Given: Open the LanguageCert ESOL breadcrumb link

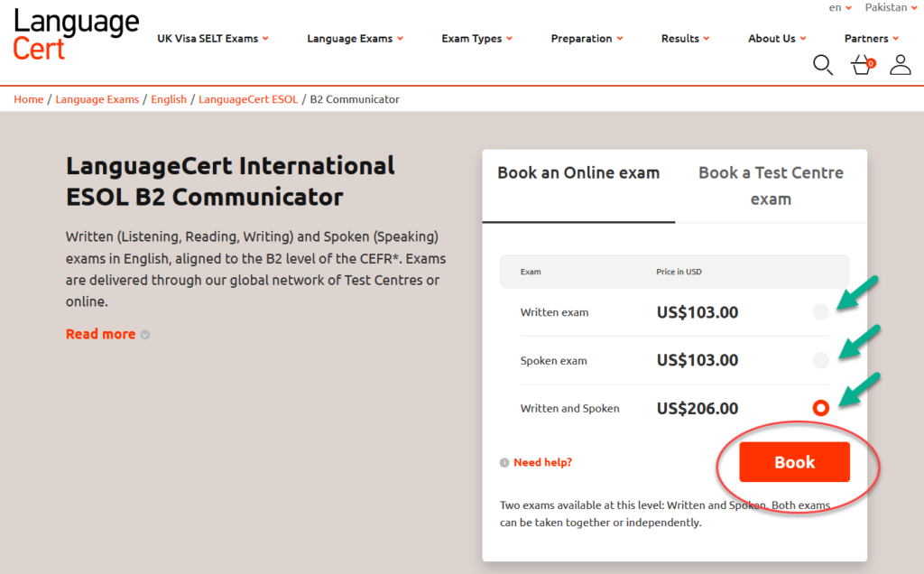Looking at the screenshot, I should click(248, 99).
